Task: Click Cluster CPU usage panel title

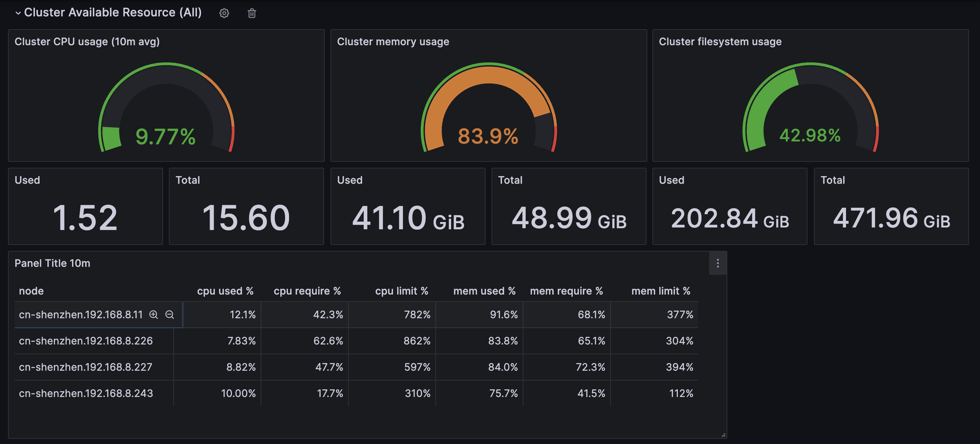Action: pos(87,42)
